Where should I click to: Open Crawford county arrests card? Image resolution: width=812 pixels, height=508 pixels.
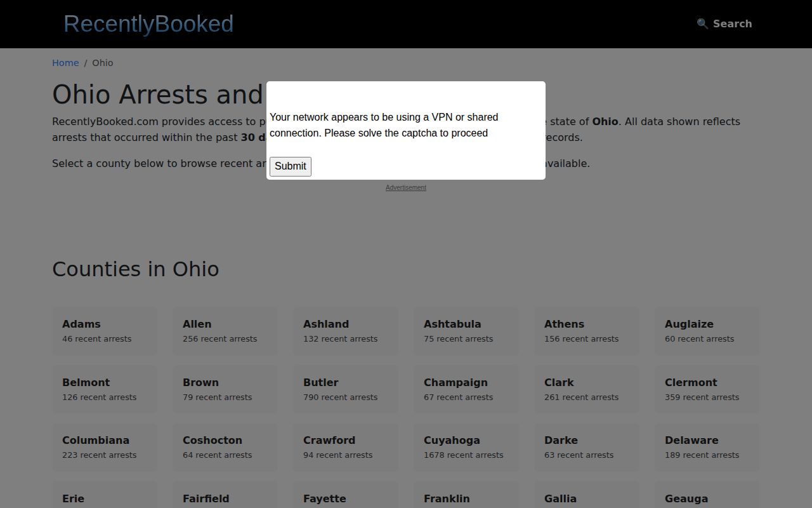[346, 447]
